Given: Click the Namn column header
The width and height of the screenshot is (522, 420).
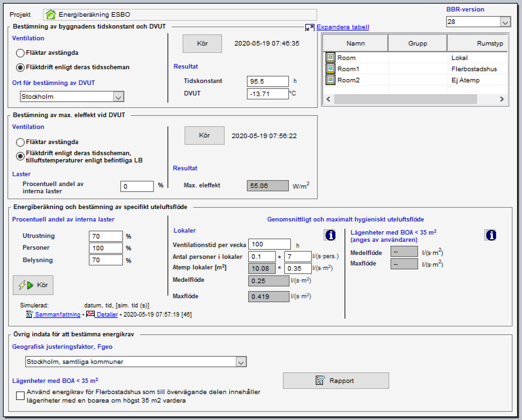Looking at the screenshot, I should tap(355, 44).
